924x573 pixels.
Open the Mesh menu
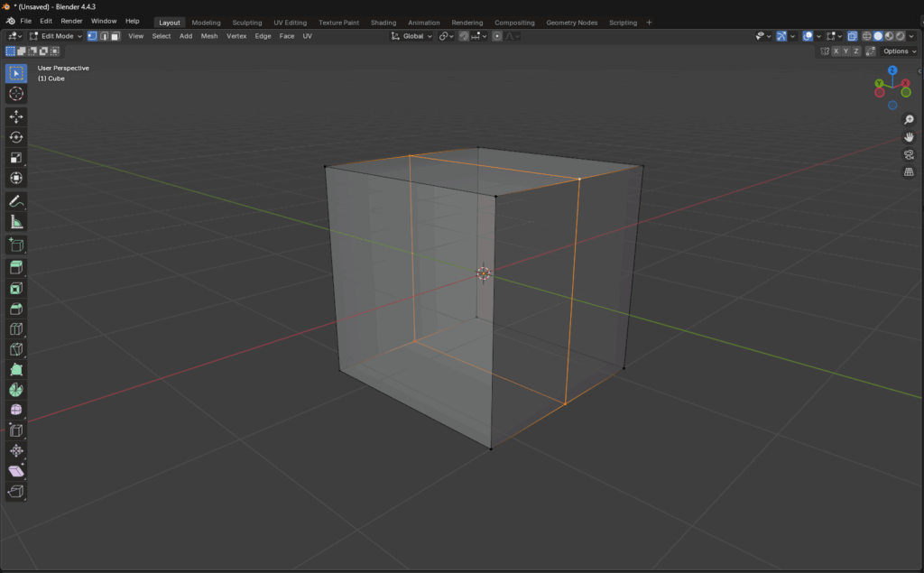click(x=209, y=36)
